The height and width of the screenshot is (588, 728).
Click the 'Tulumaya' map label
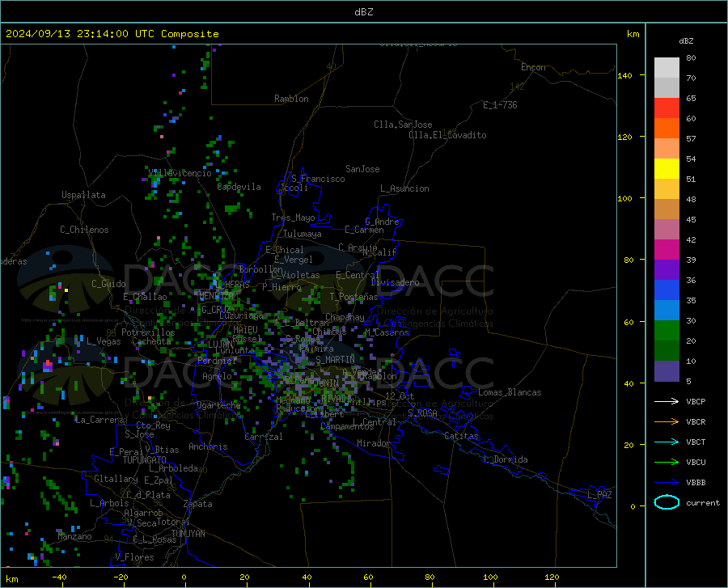tap(303, 234)
